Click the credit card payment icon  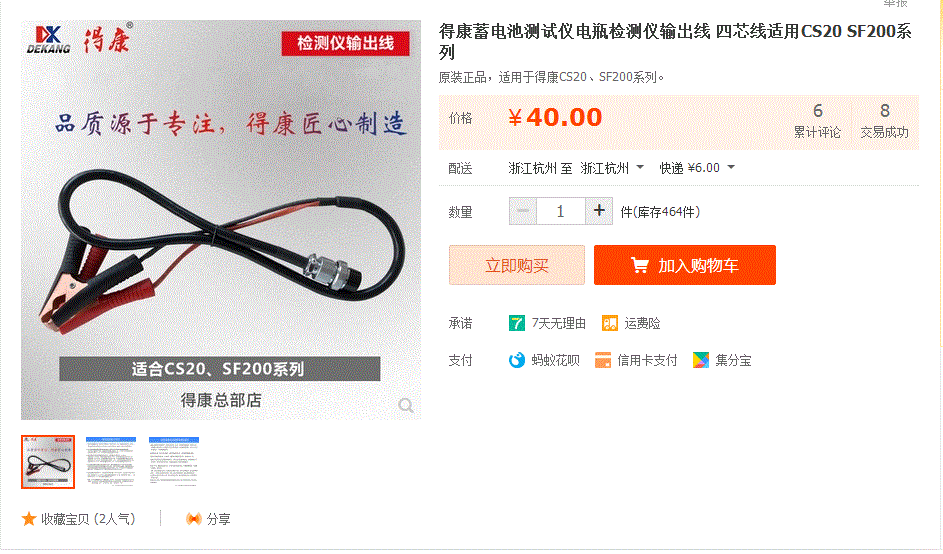[603, 360]
